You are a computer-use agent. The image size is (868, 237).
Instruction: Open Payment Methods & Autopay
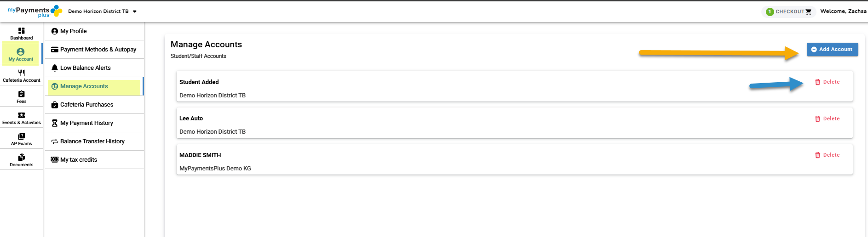pyautogui.click(x=98, y=50)
